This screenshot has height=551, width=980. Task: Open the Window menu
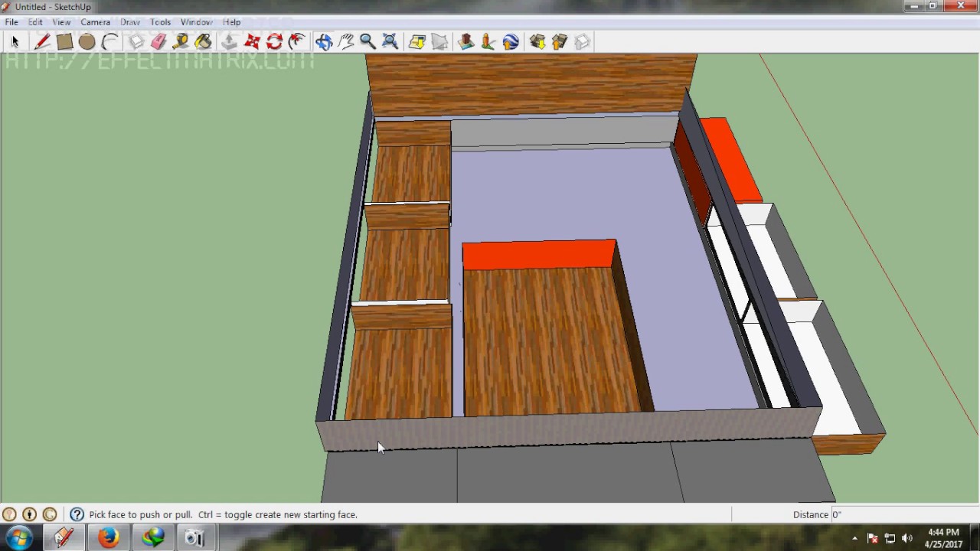point(196,22)
